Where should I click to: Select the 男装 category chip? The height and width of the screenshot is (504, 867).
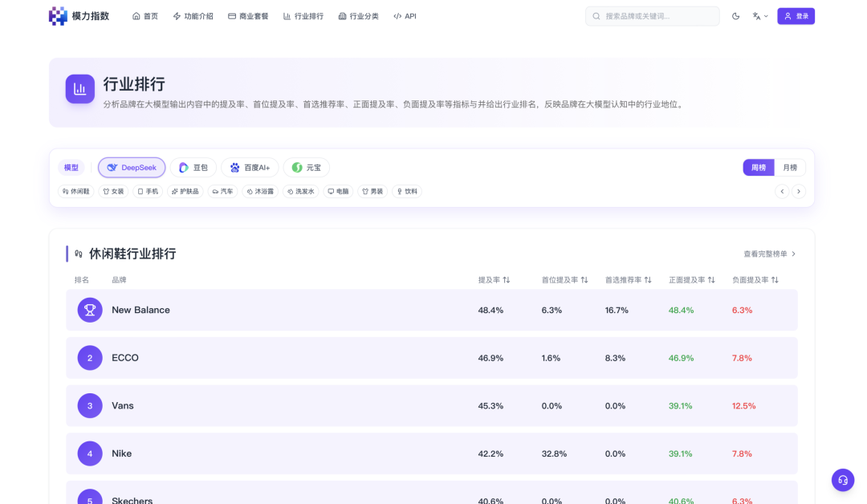(372, 191)
